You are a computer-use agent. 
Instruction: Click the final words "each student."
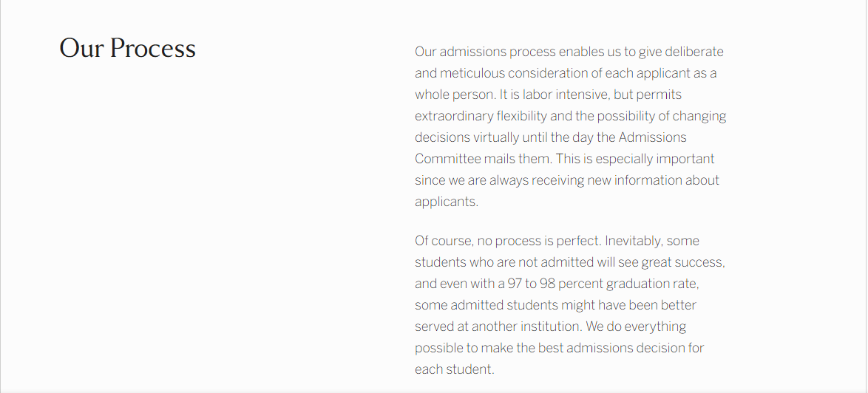pos(454,369)
